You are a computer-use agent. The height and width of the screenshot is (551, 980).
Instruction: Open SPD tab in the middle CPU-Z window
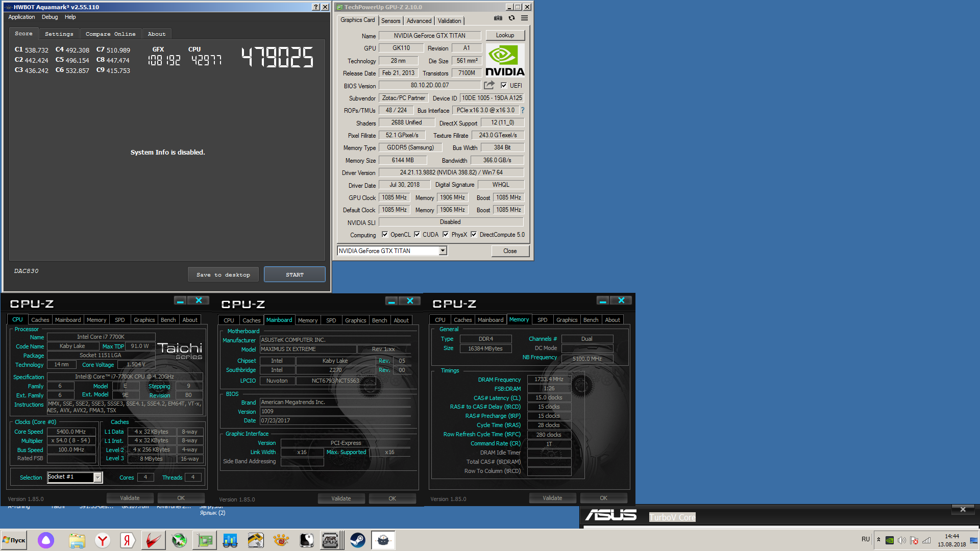click(x=331, y=320)
